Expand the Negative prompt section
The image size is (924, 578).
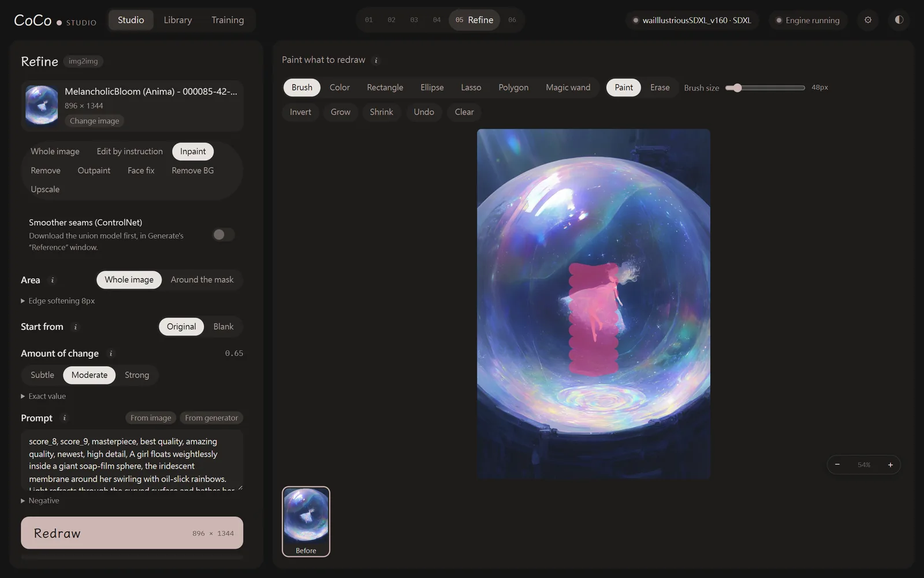pos(40,501)
